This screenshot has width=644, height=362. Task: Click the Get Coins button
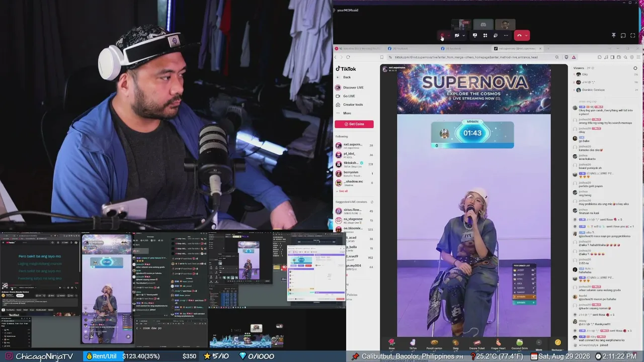[354, 124]
